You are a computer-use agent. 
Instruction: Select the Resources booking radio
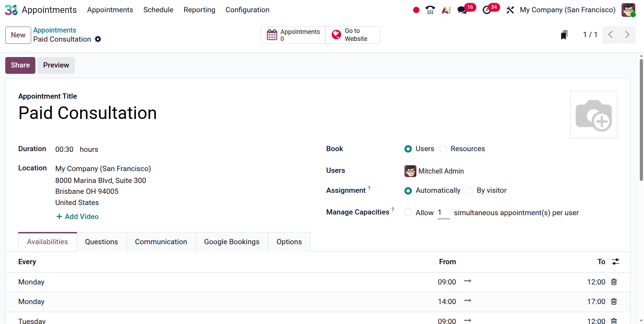443,149
